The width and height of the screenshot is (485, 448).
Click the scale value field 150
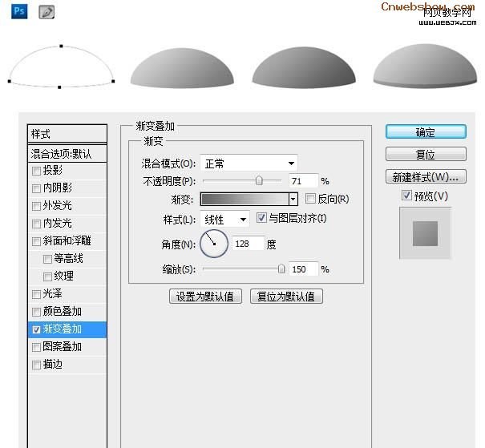coord(303,269)
